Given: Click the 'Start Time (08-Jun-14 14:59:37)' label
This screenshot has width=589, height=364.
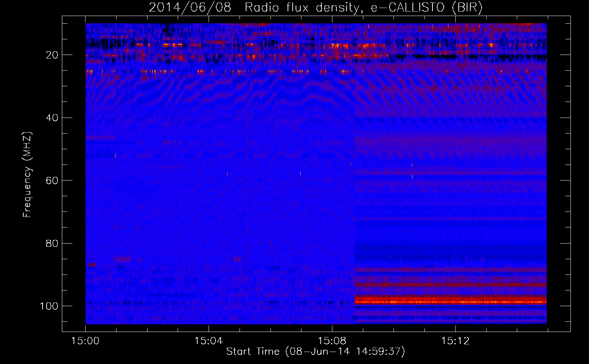Looking at the screenshot, I should (x=316, y=351).
